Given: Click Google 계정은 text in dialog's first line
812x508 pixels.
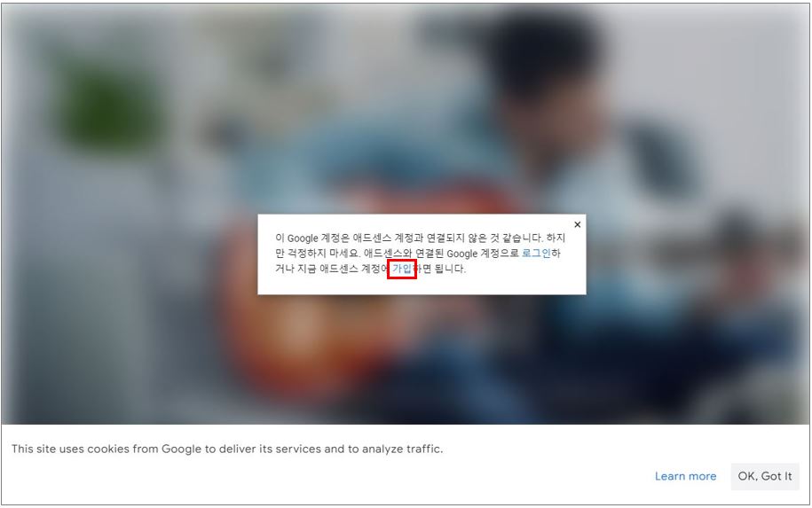Looking at the screenshot, I should (x=319, y=238).
